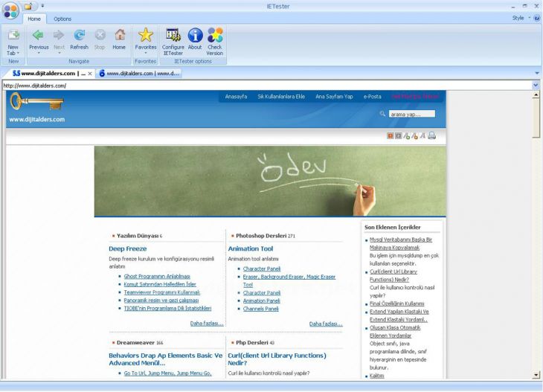Image resolution: width=543 pixels, height=392 pixels.
Task: Click Check Version icon
Action: [x=215, y=36]
